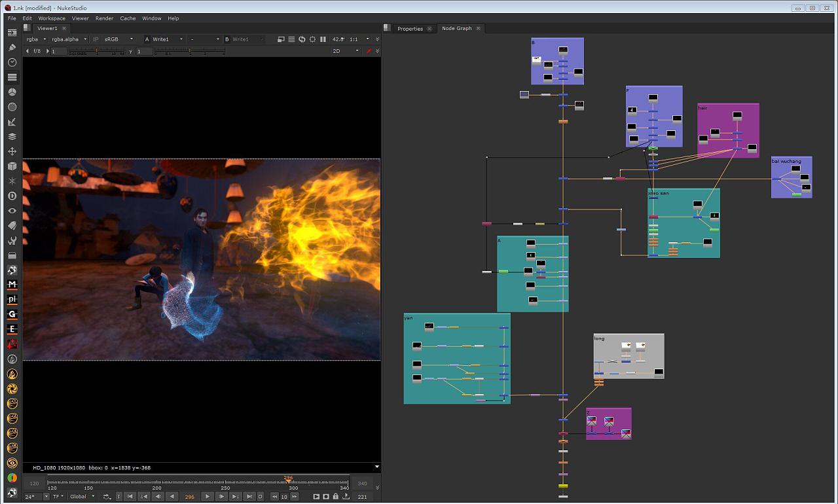Screen dimensions: 838x504
Task: Open the Particles nodes menu
Action: (x=12, y=181)
